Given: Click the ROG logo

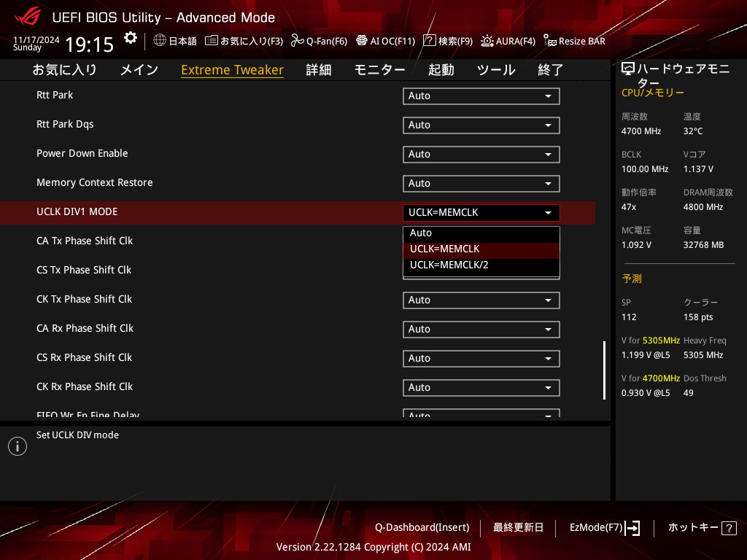Looking at the screenshot, I should (28, 16).
